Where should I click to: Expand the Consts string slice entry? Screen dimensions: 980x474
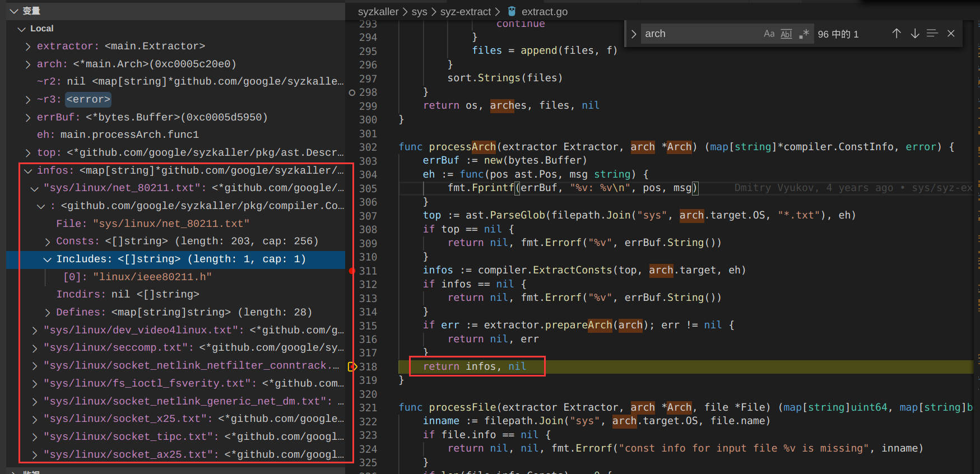48,241
